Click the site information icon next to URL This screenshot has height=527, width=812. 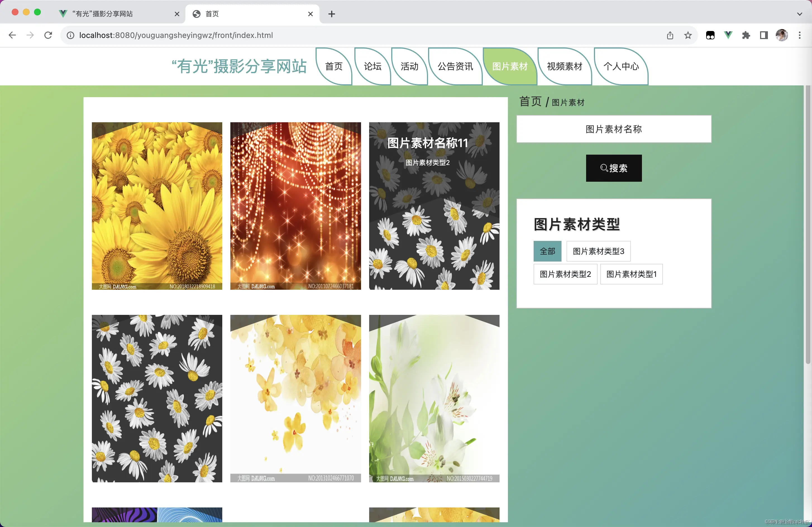tap(70, 35)
